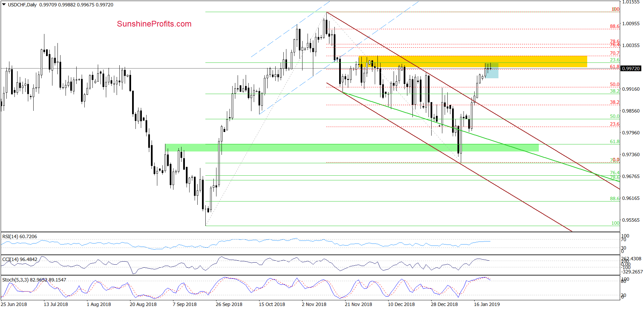
Task: Select the 1 Aug 2018 date label
Action: tap(99, 304)
